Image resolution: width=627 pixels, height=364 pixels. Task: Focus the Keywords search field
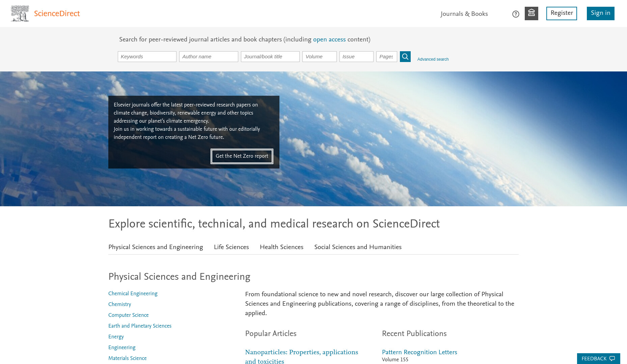(x=147, y=57)
